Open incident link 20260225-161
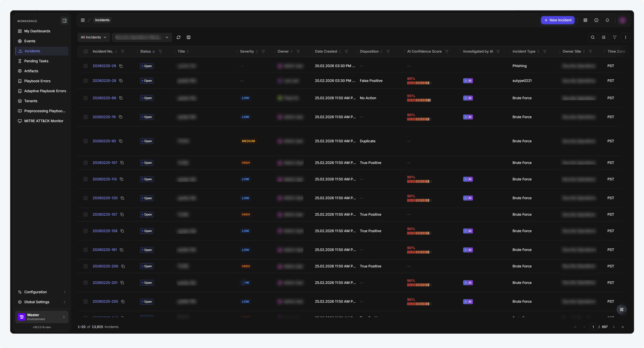644x348 pixels. point(105,250)
